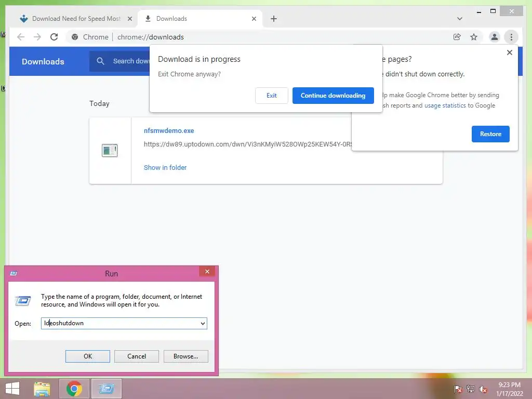Click the Chrome back arrow

click(x=21, y=37)
